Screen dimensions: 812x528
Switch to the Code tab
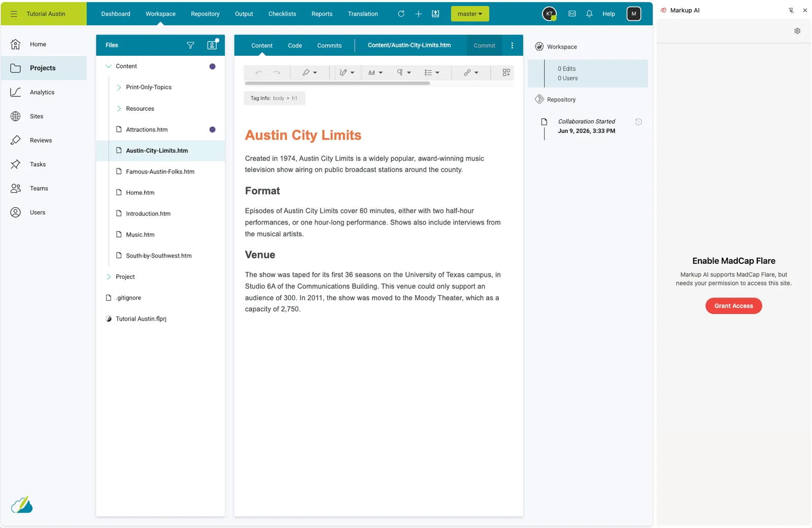pyautogui.click(x=295, y=46)
